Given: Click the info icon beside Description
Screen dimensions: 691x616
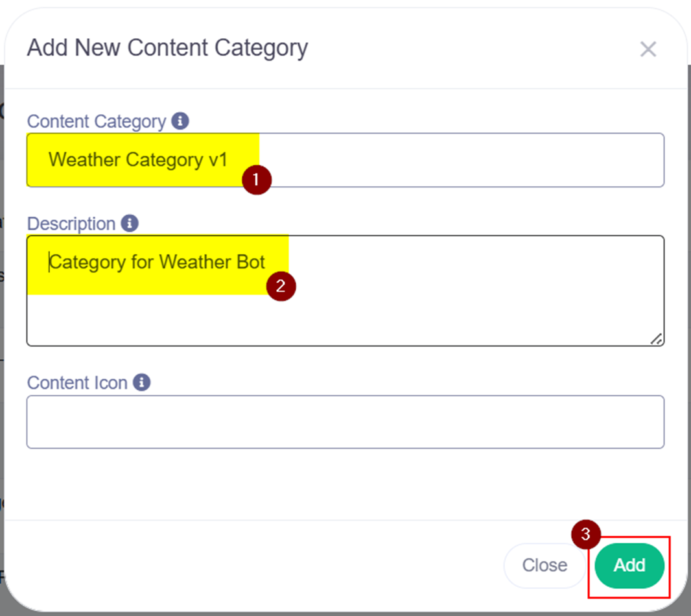Looking at the screenshot, I should click(x=130, y=223).
